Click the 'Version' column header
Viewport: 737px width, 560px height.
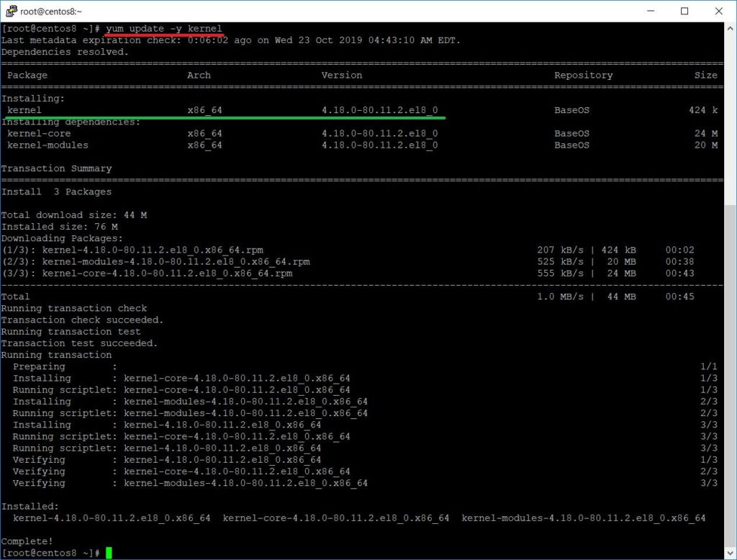342,75
